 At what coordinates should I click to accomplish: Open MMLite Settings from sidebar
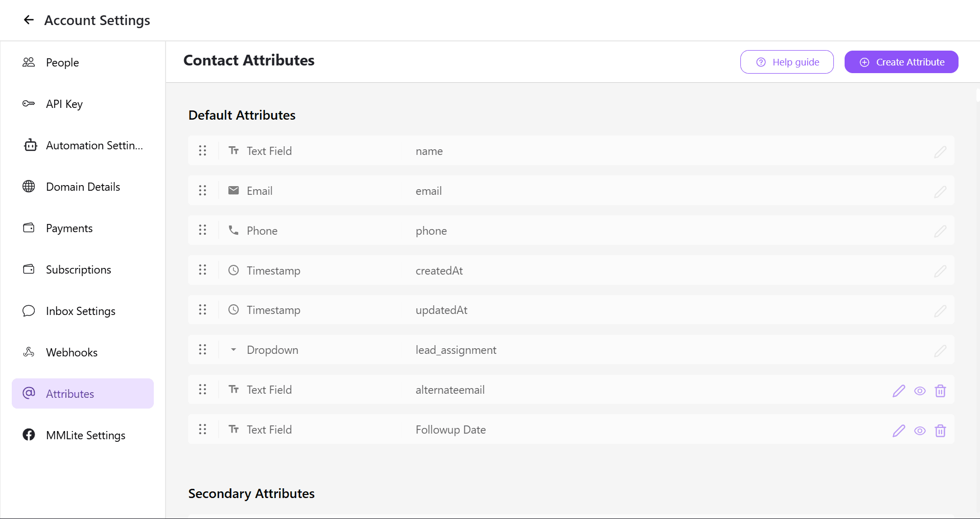click(x=85, y=435)
